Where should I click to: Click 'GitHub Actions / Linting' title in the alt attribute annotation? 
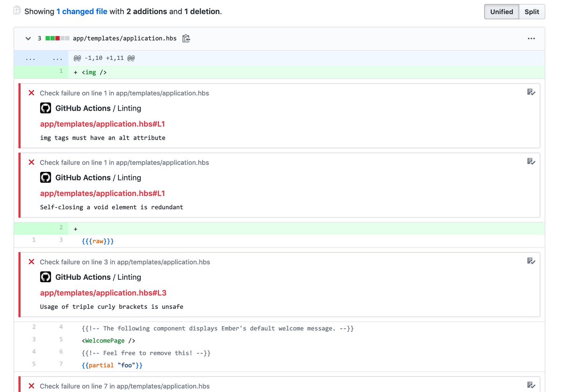tap(98, 108)
